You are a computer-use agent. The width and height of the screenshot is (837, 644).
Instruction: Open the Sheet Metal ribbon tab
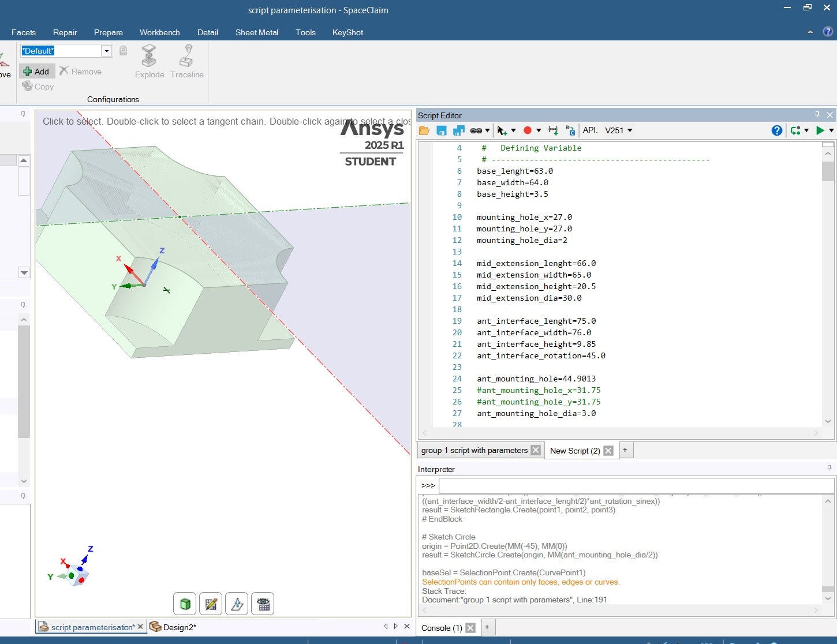pos(257,32)
